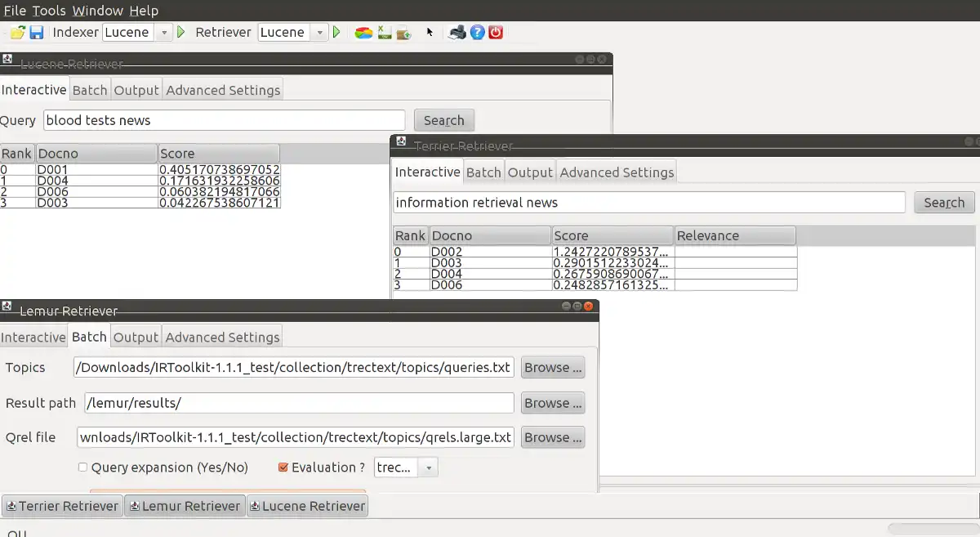Click Search button in Terrier Retriever
Screen dimensions: 980x537
click(x=944, y=203)
